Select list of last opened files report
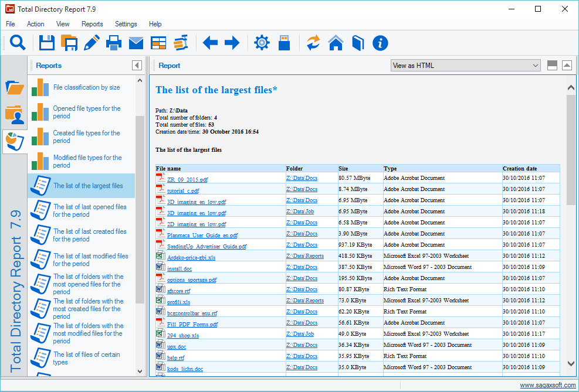 pos(82,210)
